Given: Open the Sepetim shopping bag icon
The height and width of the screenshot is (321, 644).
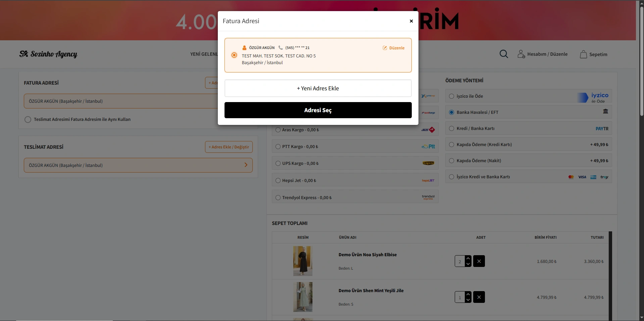Looking at the screenshot, I should click(583, 54).
